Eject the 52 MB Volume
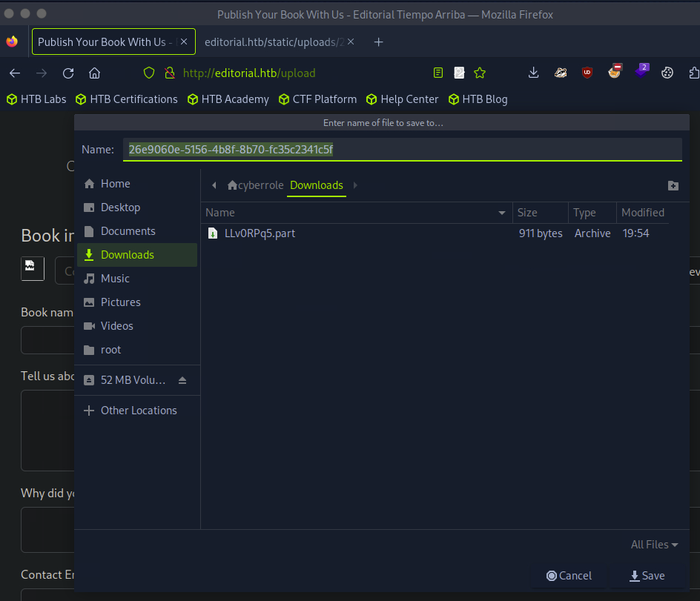The image size is (700, 601). coord(182,380)
